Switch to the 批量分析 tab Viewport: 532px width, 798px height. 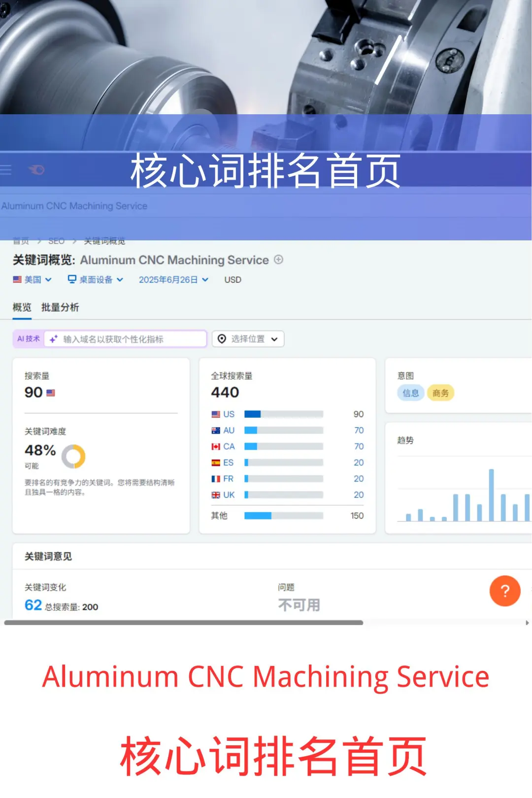[x=60, y=307]
